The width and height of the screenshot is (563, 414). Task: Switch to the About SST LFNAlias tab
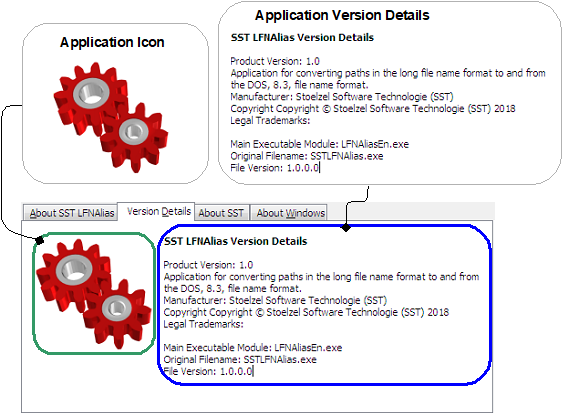coord(70,213)
